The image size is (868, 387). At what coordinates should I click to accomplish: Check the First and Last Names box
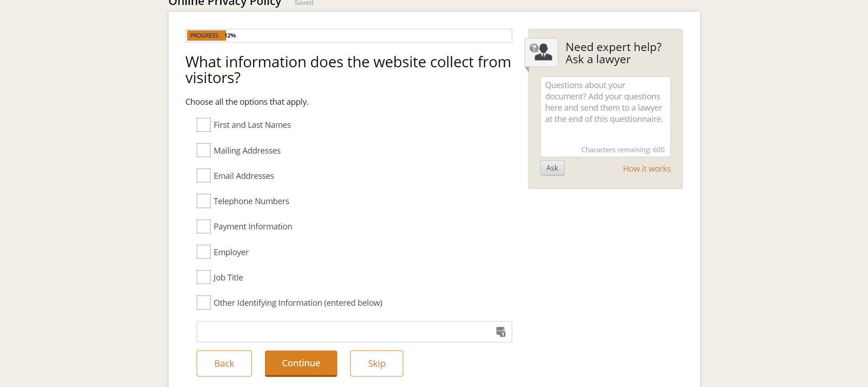pyautogui.click(x=203, y=125)
